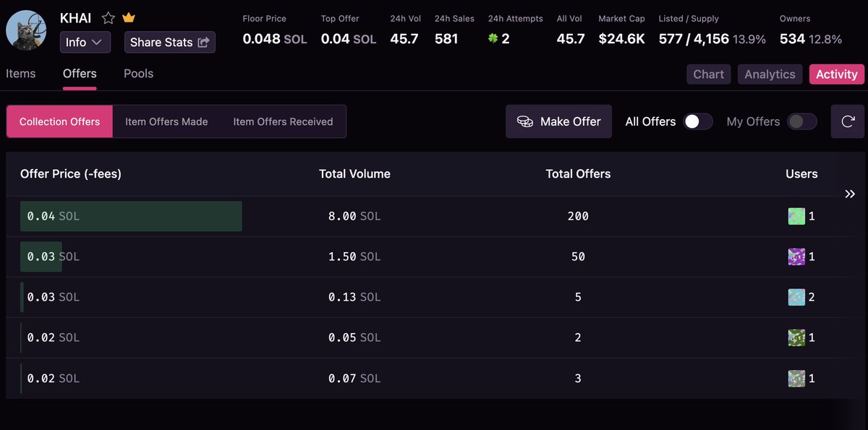Open user avatar in the 0.05 SOL row

pyautogui.click(x=796, y=337)
